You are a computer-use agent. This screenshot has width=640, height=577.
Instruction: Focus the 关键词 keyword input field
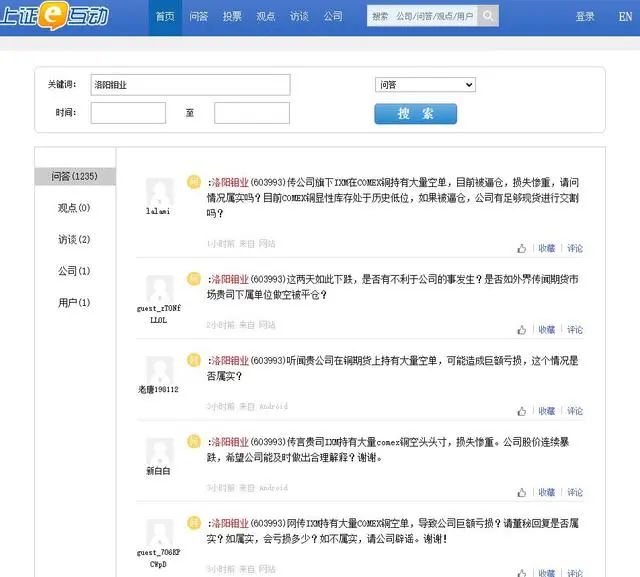pos(191,85)
